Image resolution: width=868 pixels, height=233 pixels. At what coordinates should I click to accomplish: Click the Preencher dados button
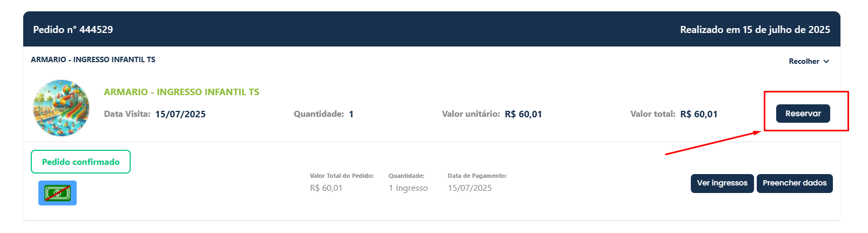pyautogui.click(x=794, y=183)
